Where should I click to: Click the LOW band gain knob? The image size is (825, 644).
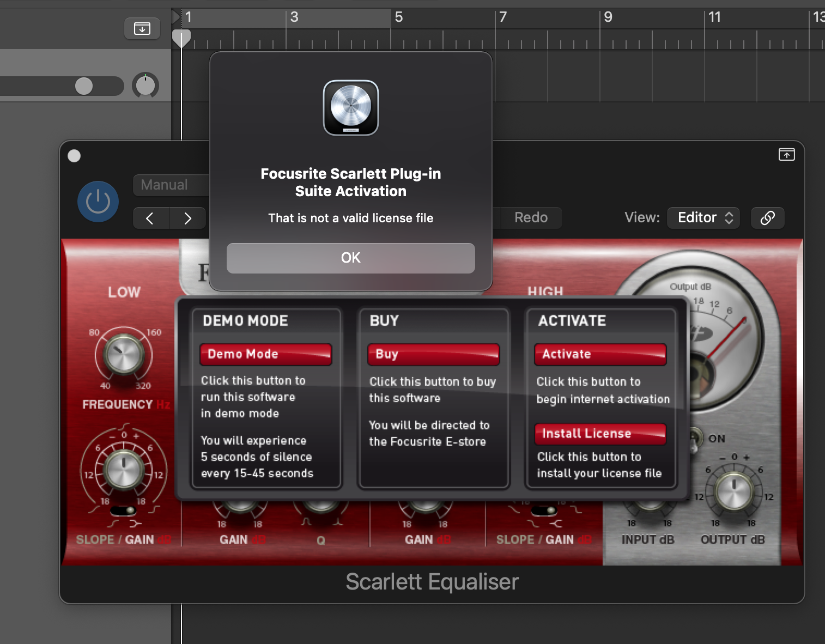[x=124, y=470]
